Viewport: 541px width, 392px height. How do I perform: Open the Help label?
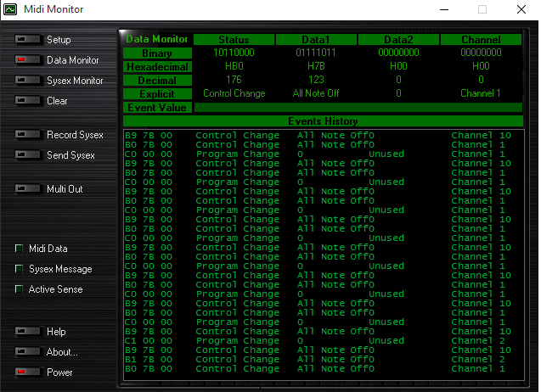tap(56, 332)
